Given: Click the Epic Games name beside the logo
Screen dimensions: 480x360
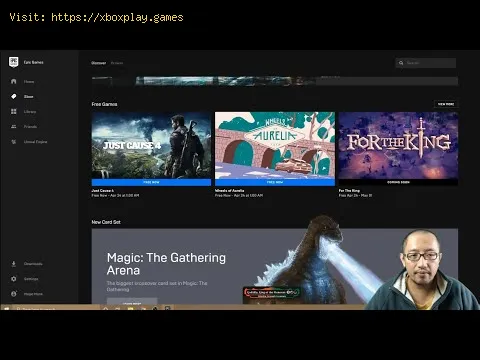Looking at the screenshot, I should point(33,62).
